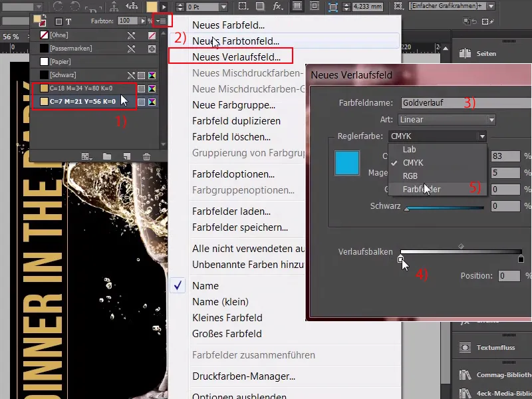Click the fill color swatch in control bar

tap(152, 7)
